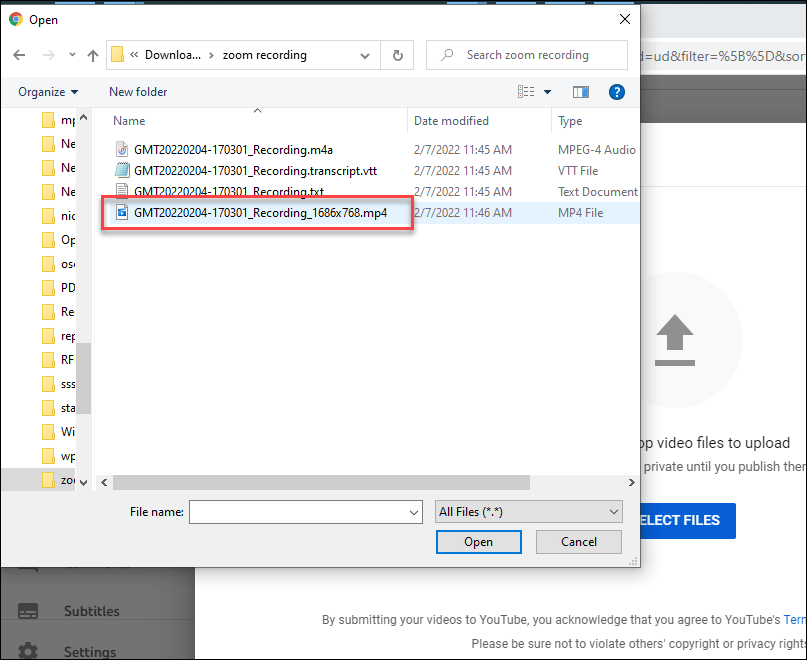Open the Help button
Viewport: 807px width, 660px height.
point(617,92)
